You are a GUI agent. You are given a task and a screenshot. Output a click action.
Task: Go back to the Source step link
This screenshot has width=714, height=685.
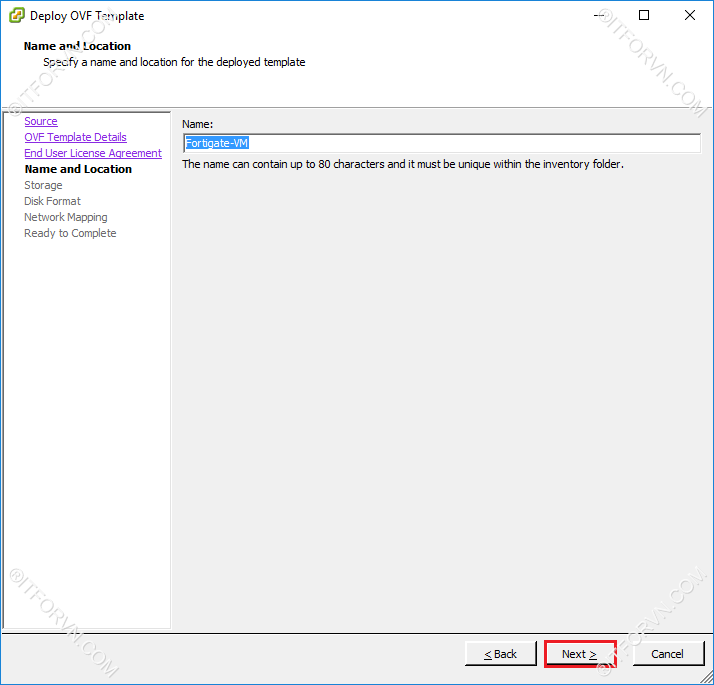tap(41, 121)
